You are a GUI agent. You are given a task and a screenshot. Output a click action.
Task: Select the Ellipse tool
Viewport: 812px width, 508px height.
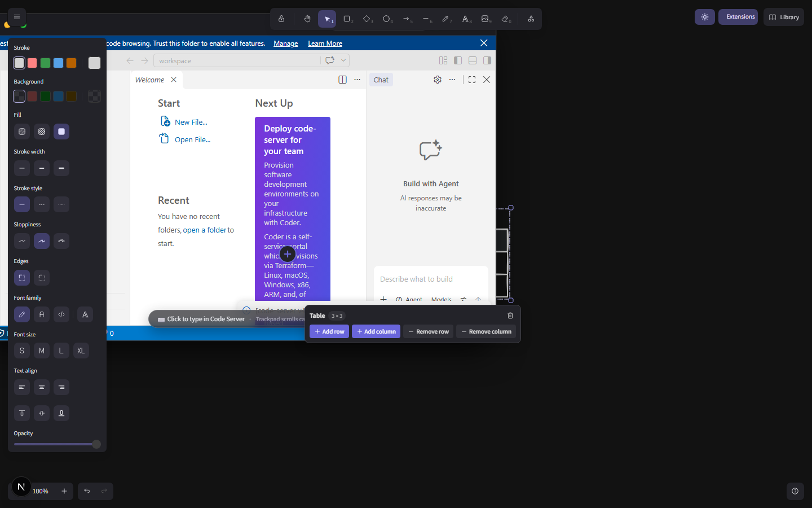click(x=387, y=19)
